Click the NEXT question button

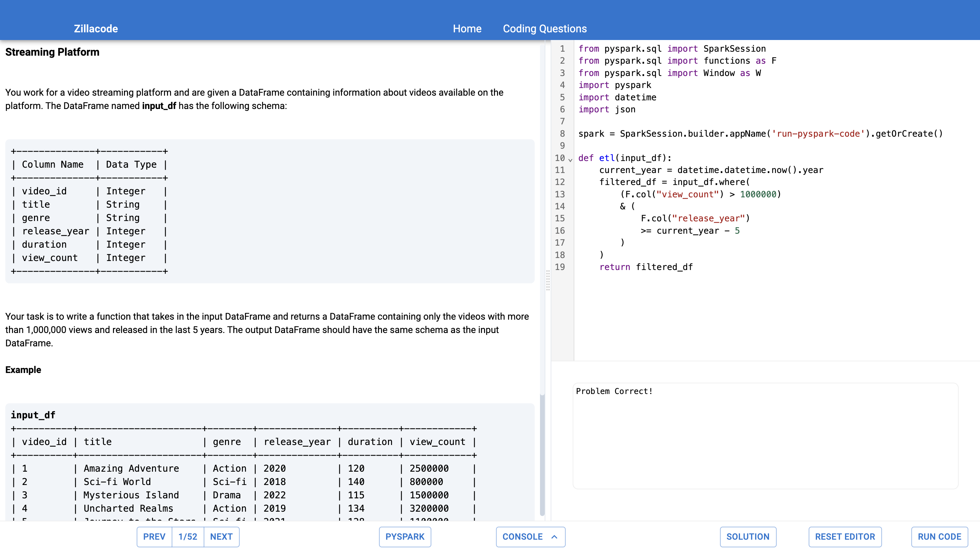221,536
